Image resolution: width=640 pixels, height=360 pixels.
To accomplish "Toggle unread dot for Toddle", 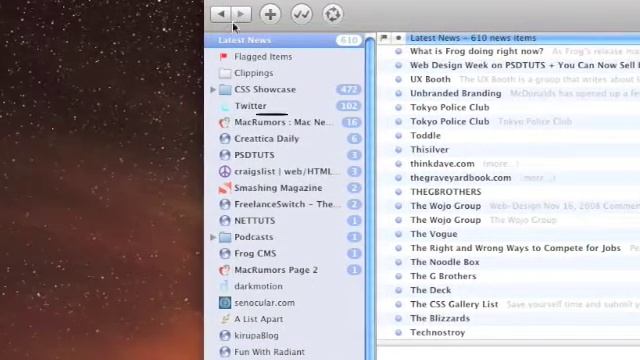I will (399, 136).
